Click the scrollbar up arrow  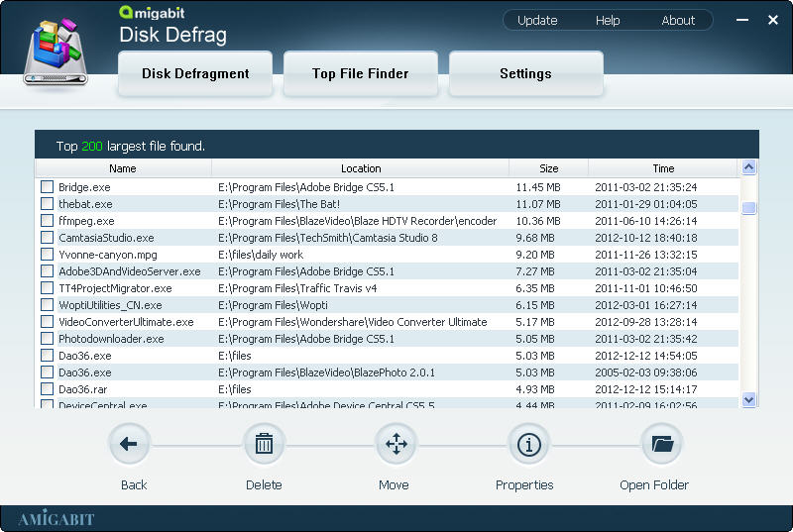tap(749, 167)
